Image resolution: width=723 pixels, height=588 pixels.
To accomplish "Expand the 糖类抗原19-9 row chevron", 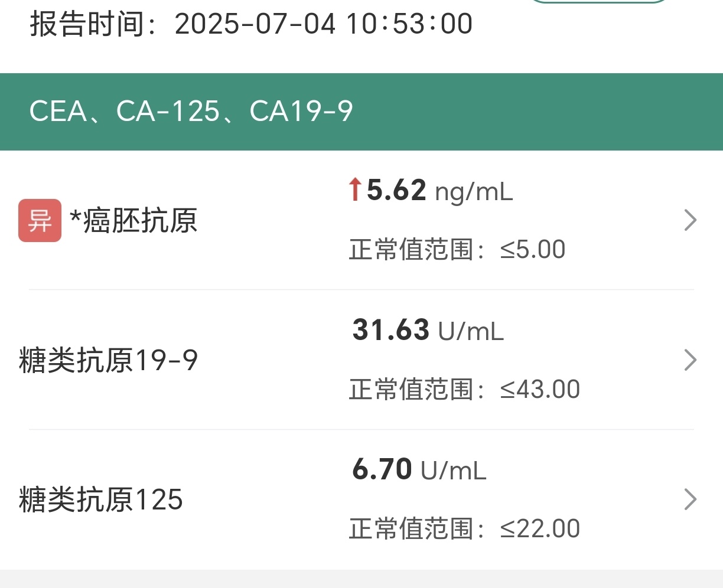I will (x=690, y=360).
